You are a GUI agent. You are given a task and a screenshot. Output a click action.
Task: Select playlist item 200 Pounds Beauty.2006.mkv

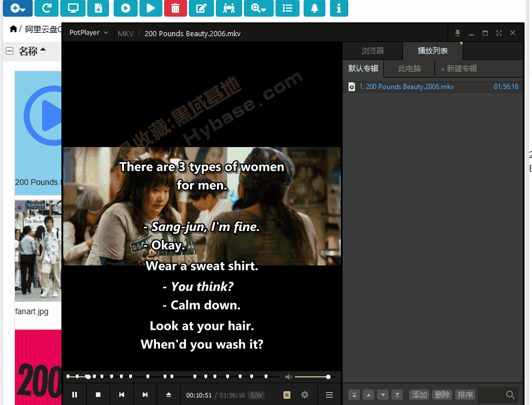coord(433,87)
